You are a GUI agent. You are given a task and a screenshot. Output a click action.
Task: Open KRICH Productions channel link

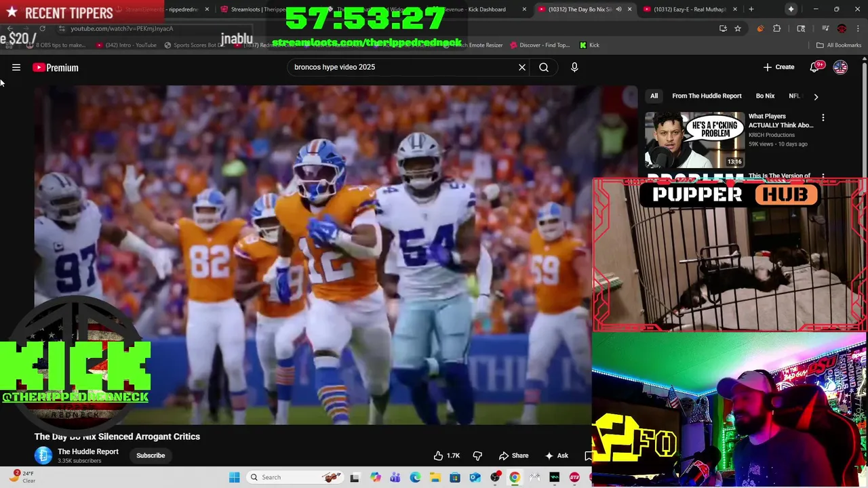[771, 135]
